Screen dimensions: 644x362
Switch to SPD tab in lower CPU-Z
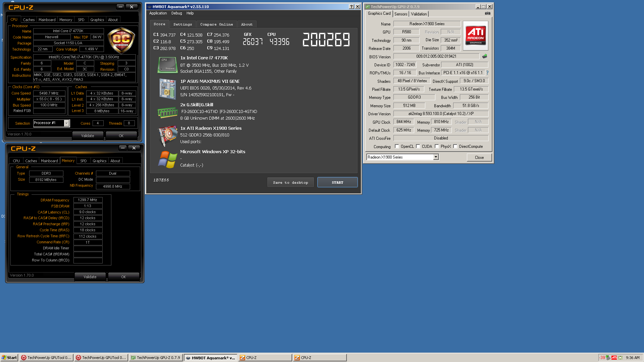[x=84, y=161]
